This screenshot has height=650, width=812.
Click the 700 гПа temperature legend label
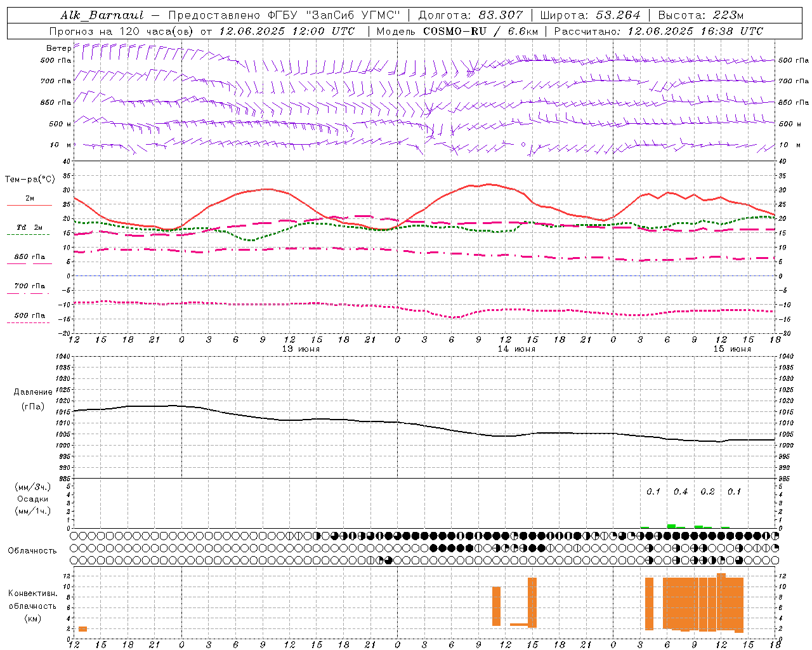30,286
